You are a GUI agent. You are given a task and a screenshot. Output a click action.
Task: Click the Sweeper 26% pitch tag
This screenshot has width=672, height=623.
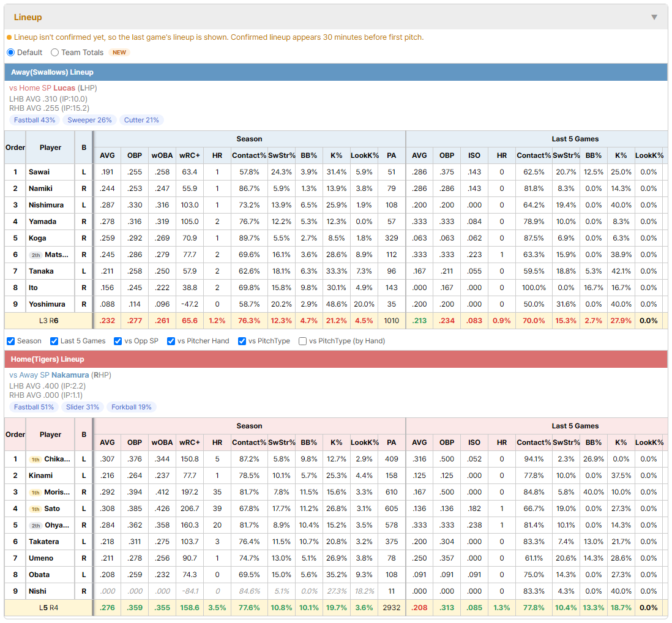tap(89, 120)
